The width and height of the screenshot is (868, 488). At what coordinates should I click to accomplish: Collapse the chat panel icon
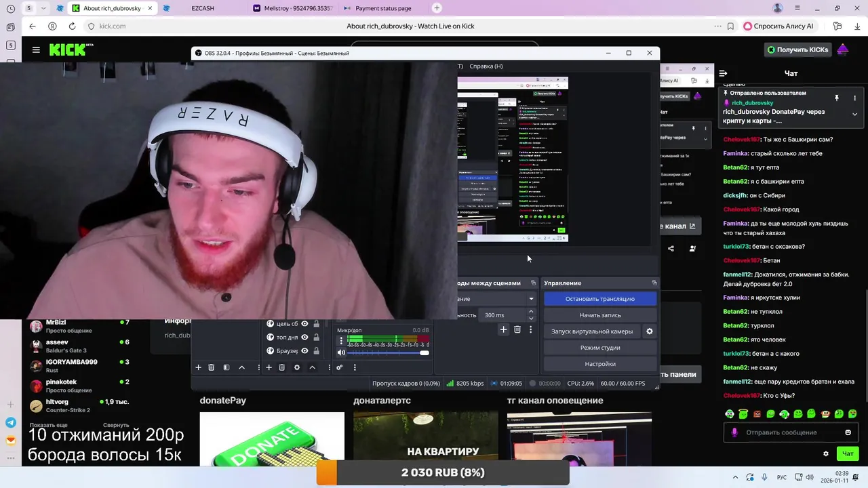point(723,73)
